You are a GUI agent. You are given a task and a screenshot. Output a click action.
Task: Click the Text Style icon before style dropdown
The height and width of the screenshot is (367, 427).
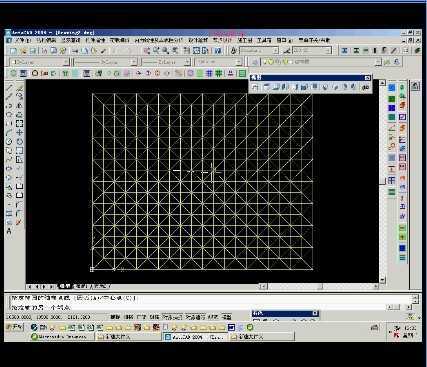click(x=233, y=51)
